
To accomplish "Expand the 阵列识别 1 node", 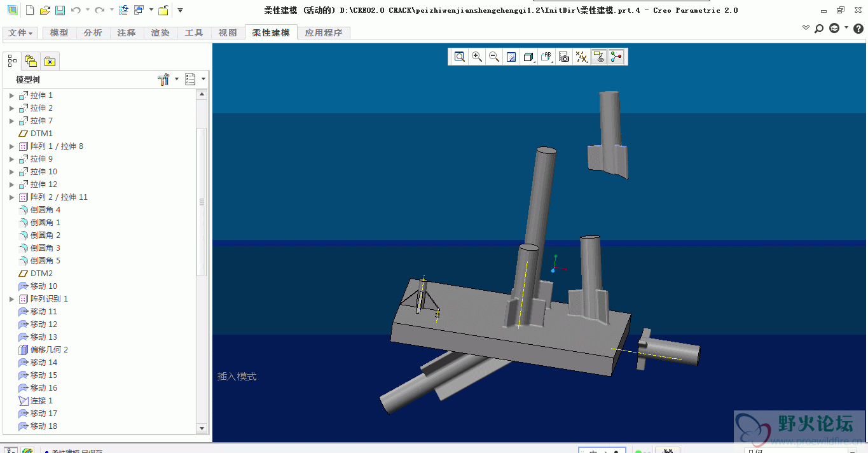I will pos(11,299).
